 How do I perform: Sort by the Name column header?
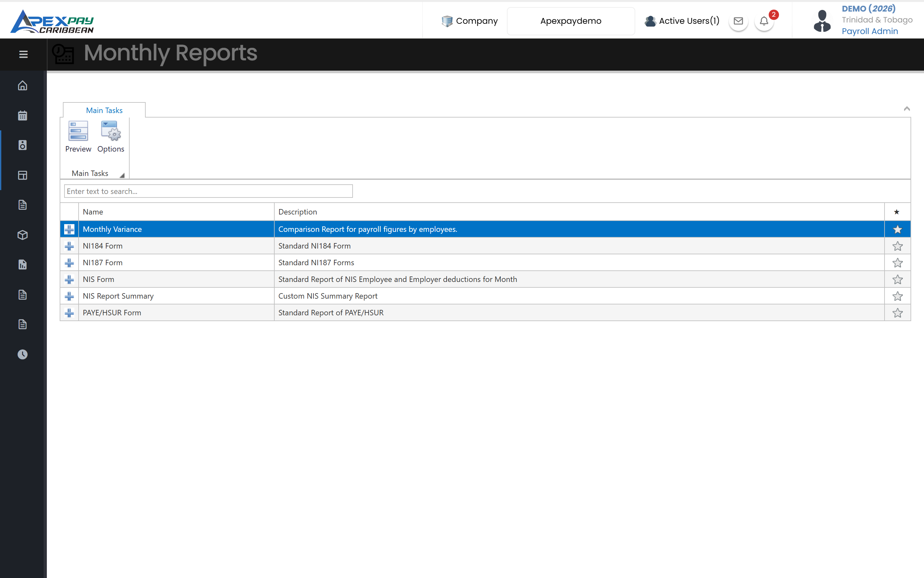coord(176,212)
